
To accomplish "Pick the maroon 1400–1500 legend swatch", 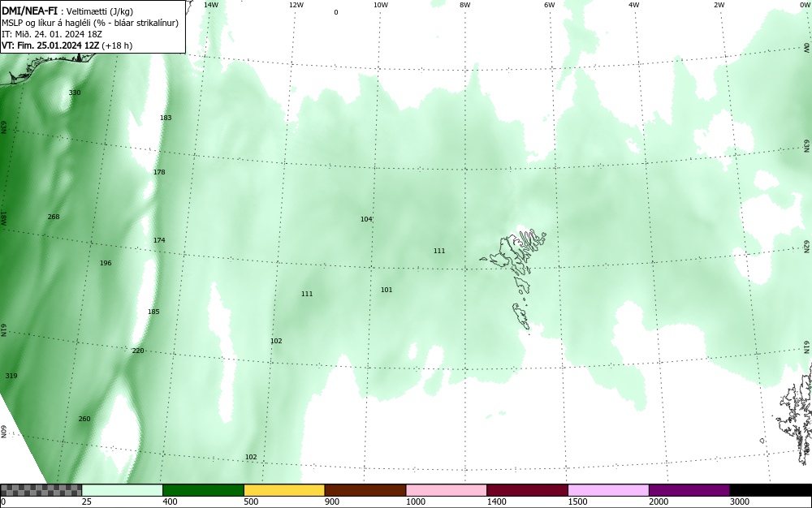I will pos(527,490).
